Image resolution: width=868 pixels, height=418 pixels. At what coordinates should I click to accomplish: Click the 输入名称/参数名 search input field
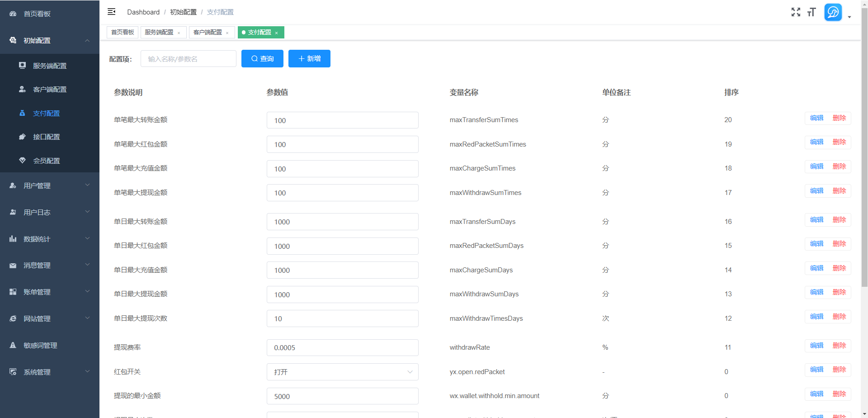(188, 58)
